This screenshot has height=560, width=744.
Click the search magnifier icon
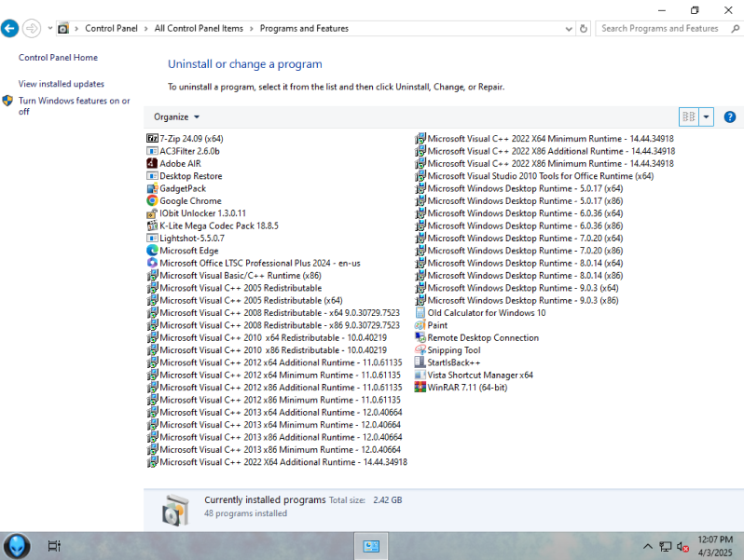(735, 29)
